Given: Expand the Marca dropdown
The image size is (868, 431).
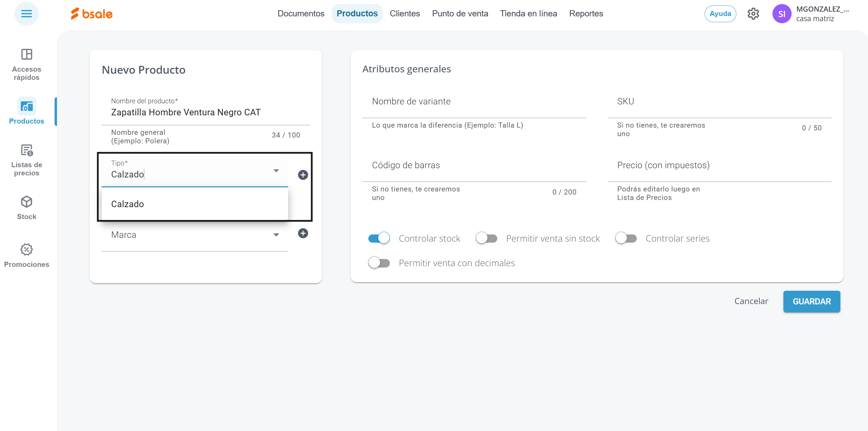Looking at the screenshot, I should tap(276, 235).
